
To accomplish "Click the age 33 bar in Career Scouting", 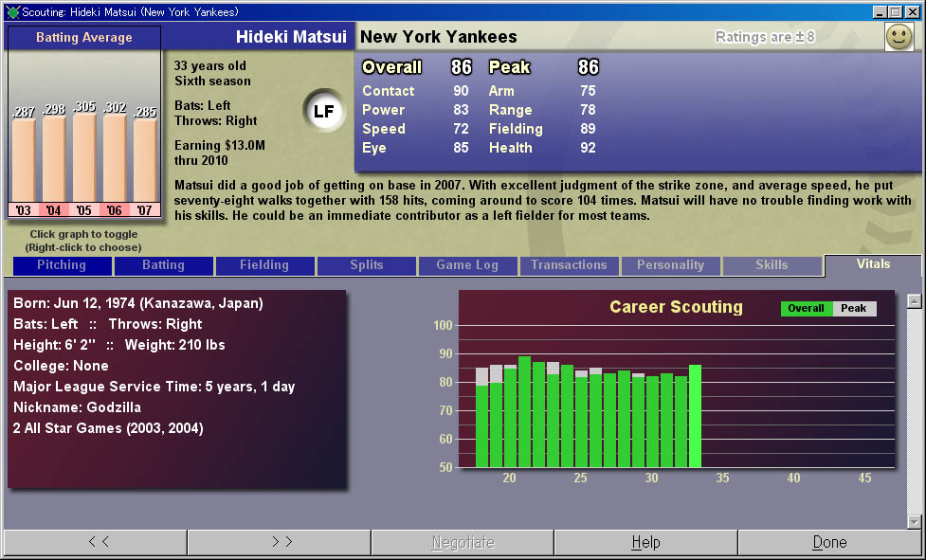I will click(695, 416).
